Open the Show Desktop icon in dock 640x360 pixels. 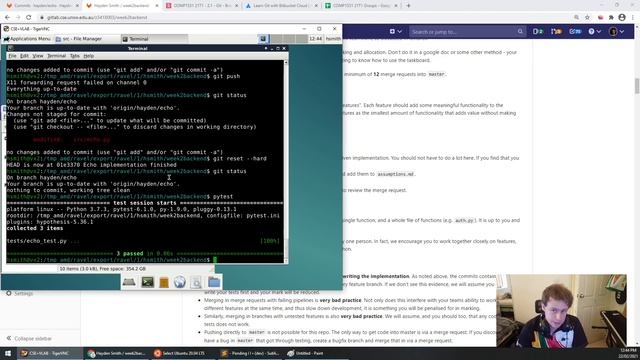pos(129,282)
